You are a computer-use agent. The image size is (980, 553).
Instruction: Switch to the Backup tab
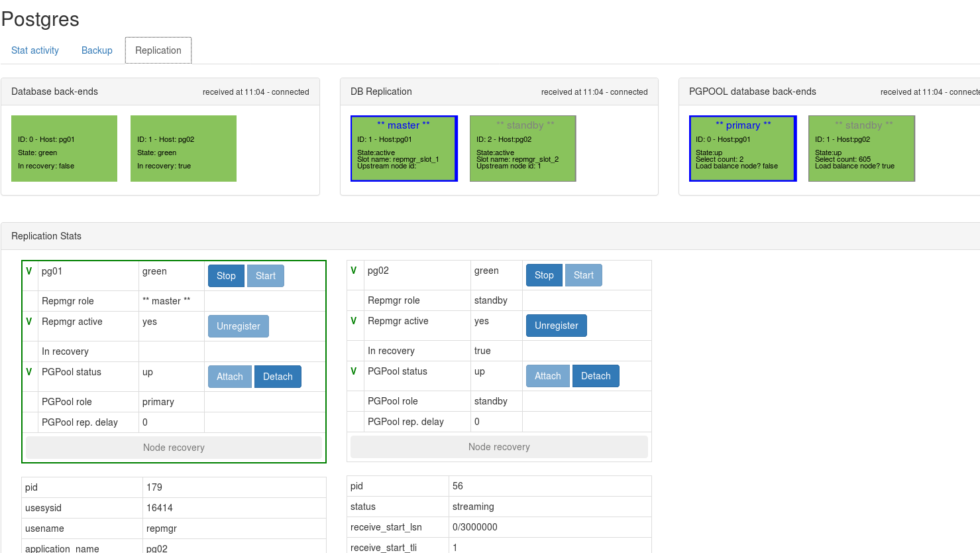[x=97, y=50]
